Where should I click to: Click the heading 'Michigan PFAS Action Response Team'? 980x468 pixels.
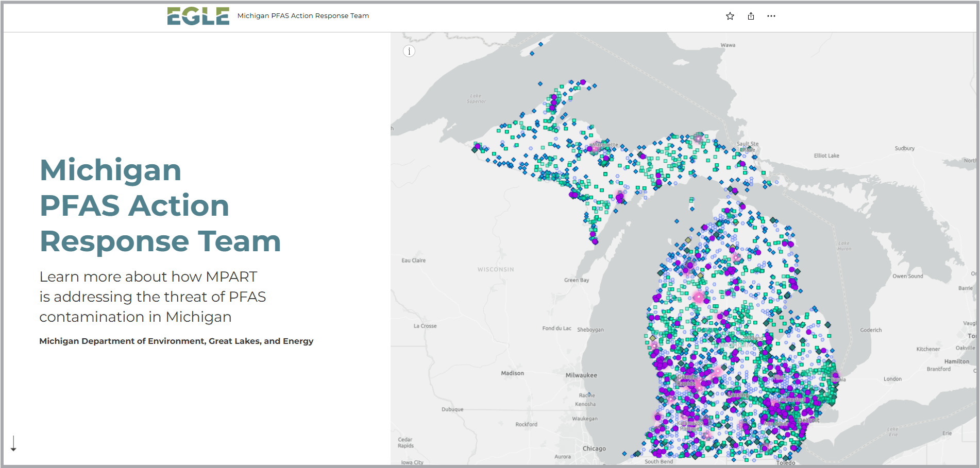pos(160,206)
